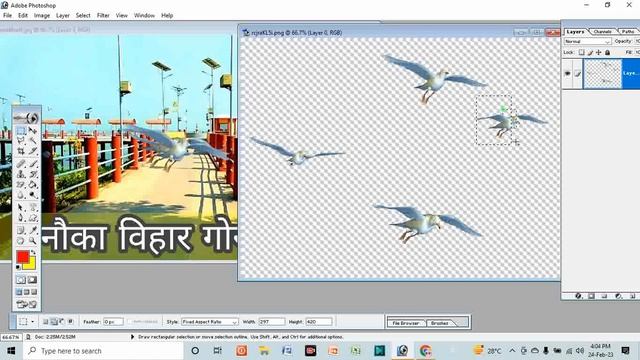The image size is (640, 360).
Task: Open the Select menu
Action: pyautogui.click(x=83, y=16)
